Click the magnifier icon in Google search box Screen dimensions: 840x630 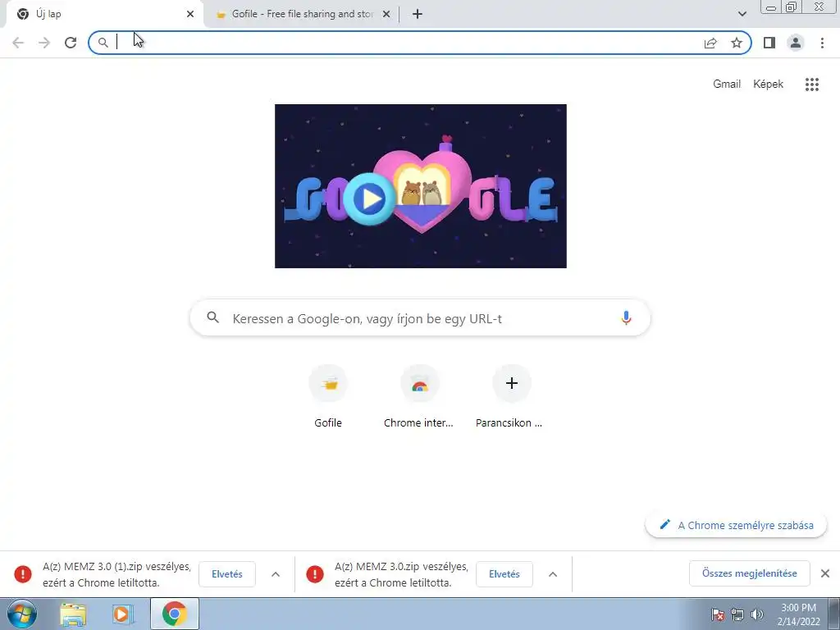[x=212, y=317]
